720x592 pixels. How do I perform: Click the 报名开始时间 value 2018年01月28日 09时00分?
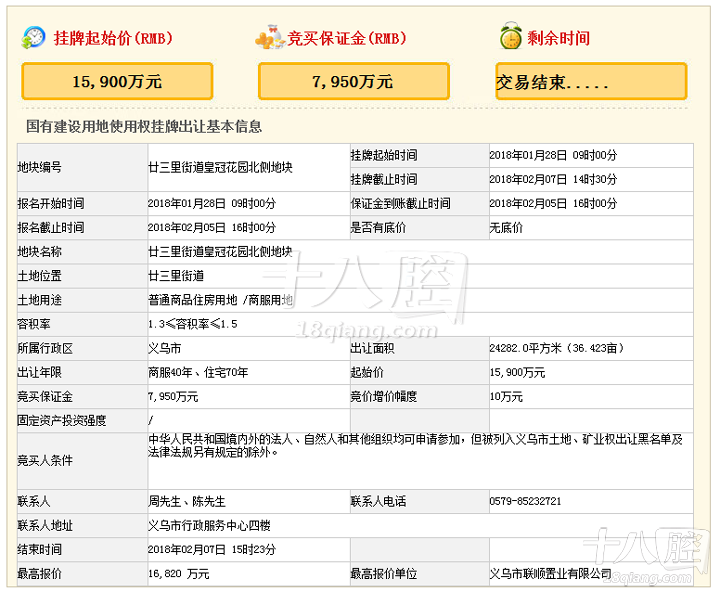[x=212, y=203]
